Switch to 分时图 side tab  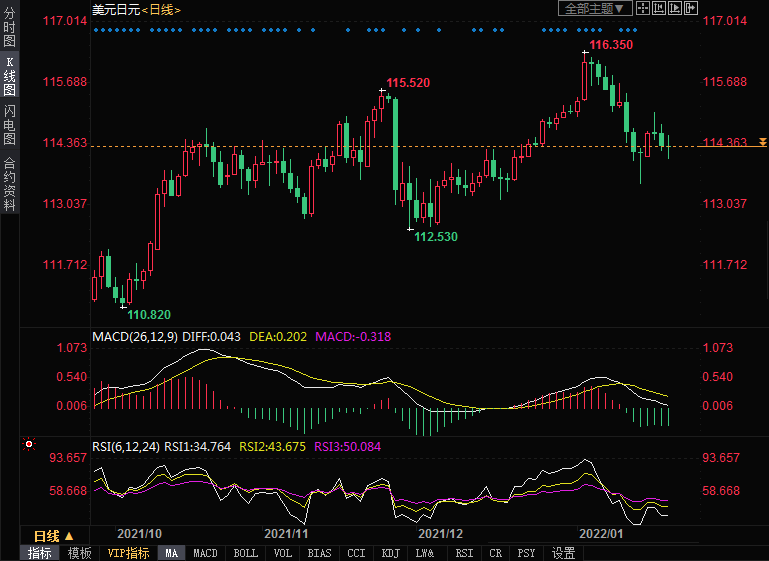point(9,28)
